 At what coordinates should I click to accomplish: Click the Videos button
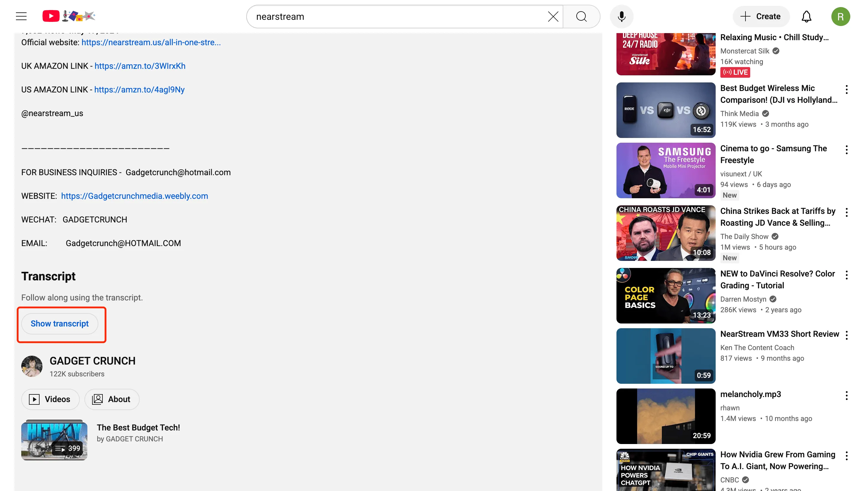(50, 399)
